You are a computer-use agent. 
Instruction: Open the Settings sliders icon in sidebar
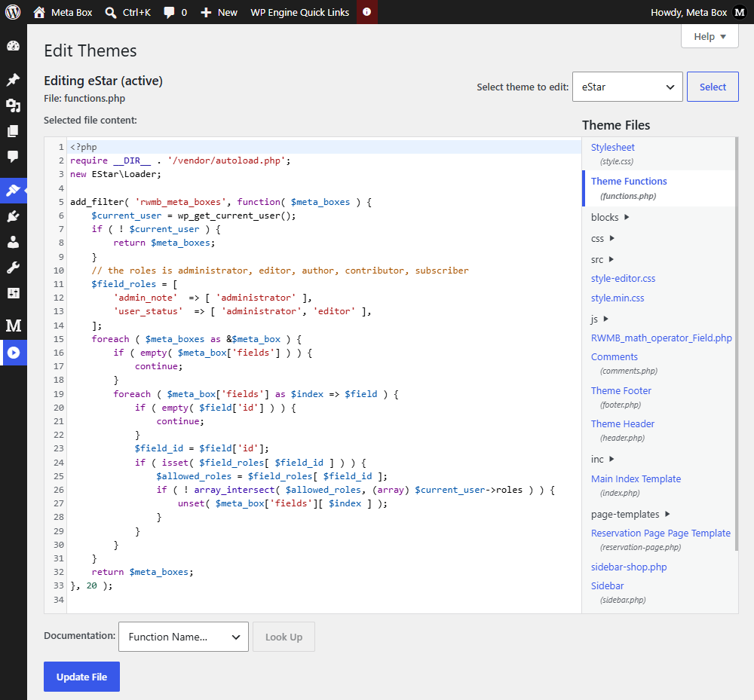pos(13,293)
